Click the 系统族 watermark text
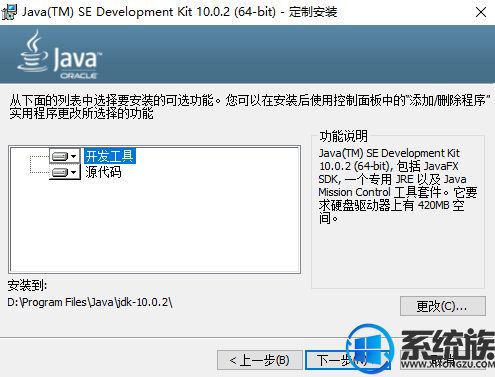Screen dimensions: 495x377 coord(448,343)
